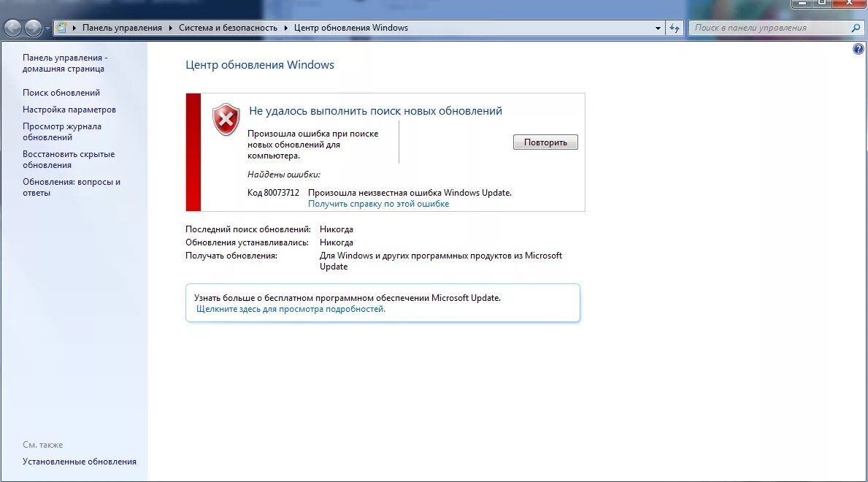Open help with the blue question icon

point(858,49)
